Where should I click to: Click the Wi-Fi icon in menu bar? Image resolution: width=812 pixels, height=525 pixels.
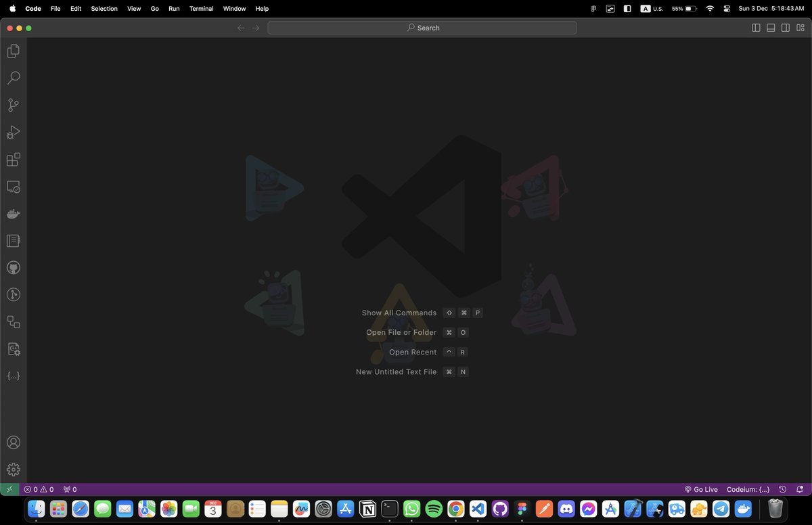pos(710,9)
